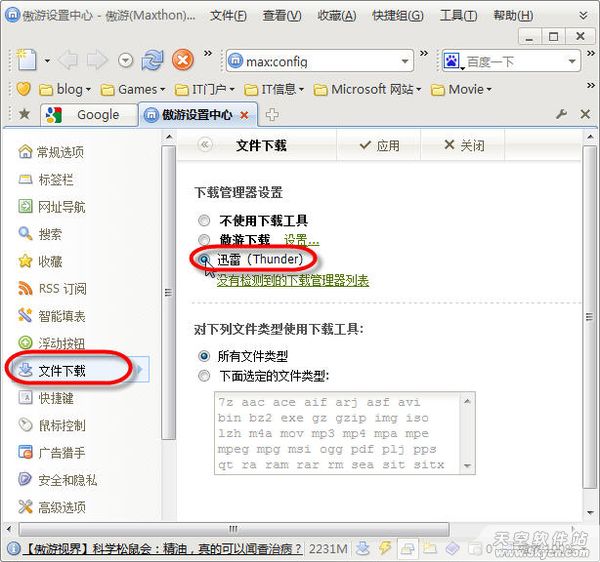Image resolution: width=600 pixels, height=562 pixels.
Task: Click the orange stop loading icon
Action: click(x=183, y=60)
